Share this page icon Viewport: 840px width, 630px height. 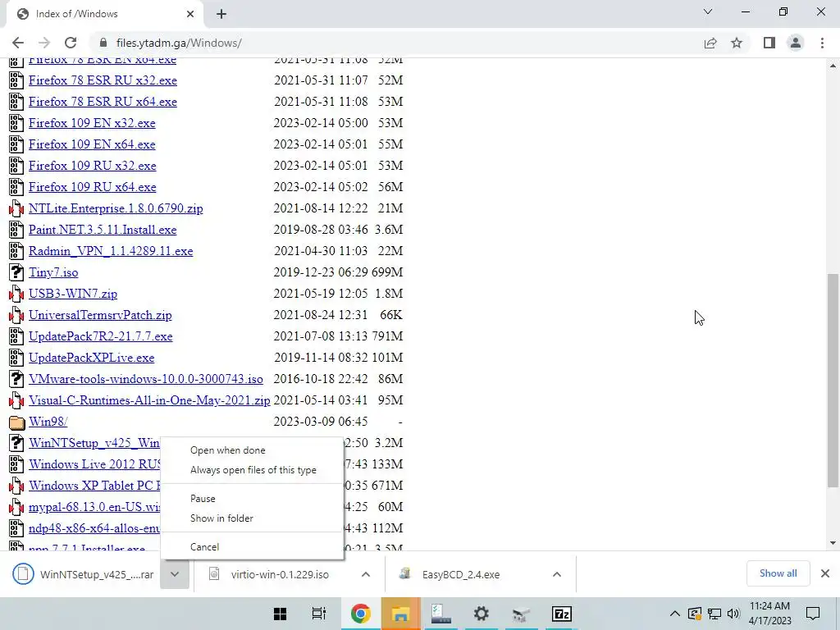pos(710,43)
